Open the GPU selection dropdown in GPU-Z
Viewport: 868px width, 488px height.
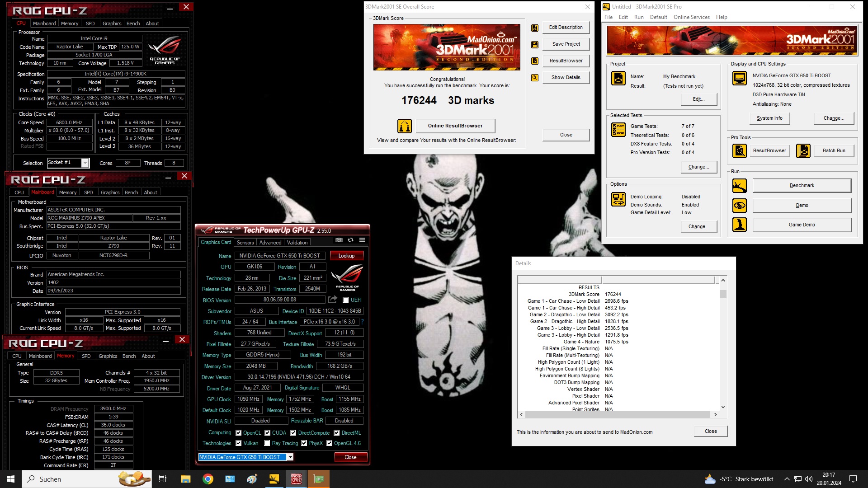coord(290,457)
